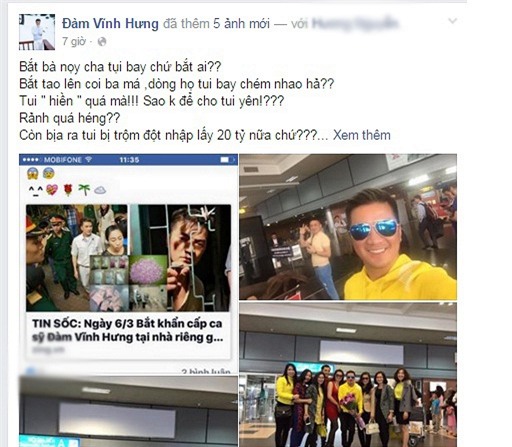Click the battery icon in phone status bar
The width and height of the screenshot is (512, 447).
pyautogui.click(x=227, y=160)
